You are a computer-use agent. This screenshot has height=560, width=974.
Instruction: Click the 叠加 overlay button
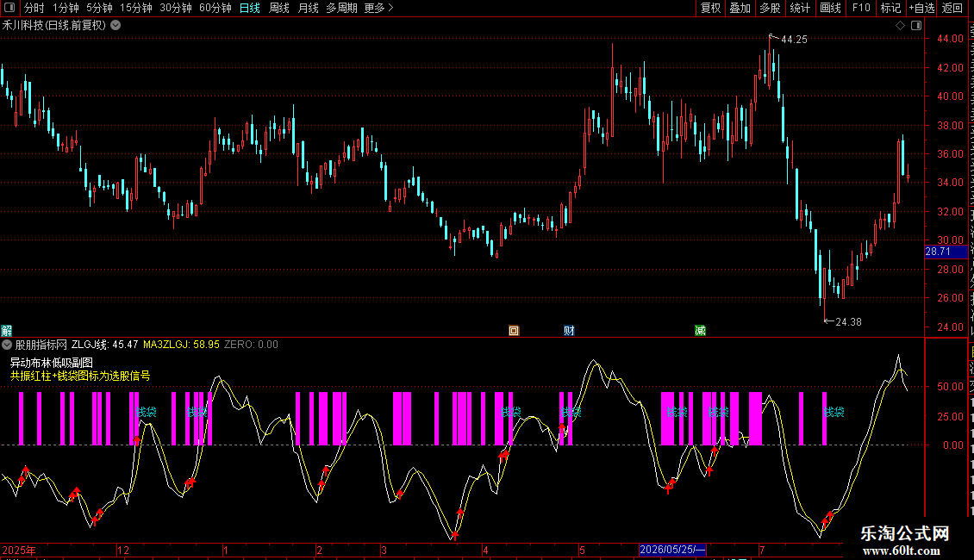(740, 8)
